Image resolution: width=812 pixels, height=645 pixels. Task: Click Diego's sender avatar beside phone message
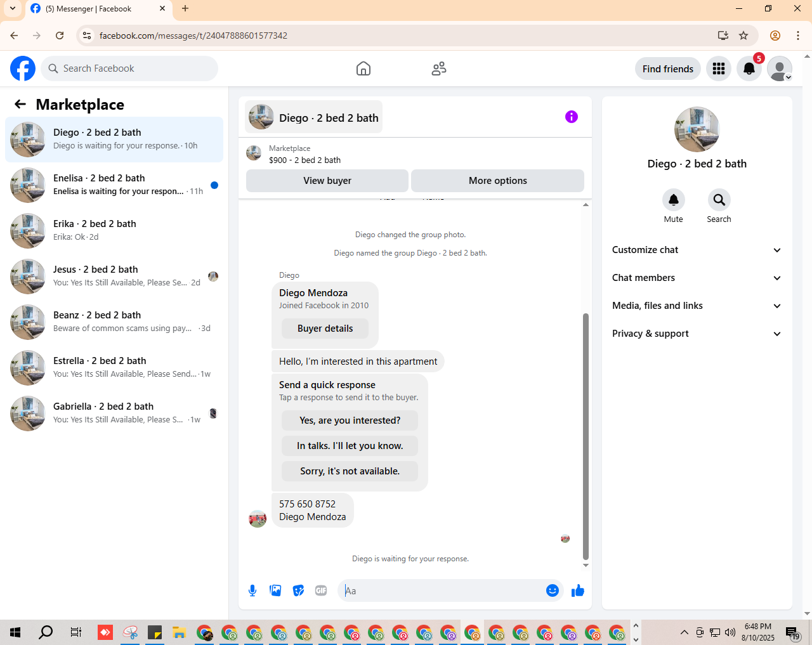point(258,519)
